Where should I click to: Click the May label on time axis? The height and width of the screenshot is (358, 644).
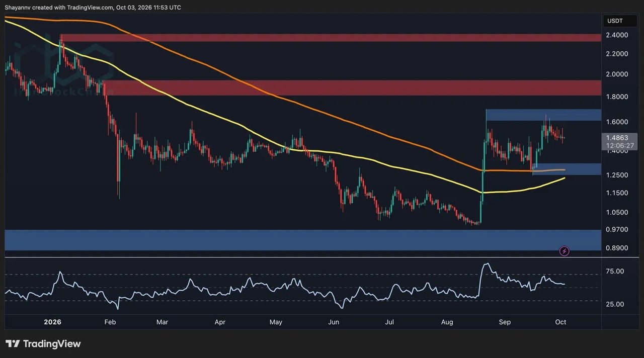click(276, 322)
